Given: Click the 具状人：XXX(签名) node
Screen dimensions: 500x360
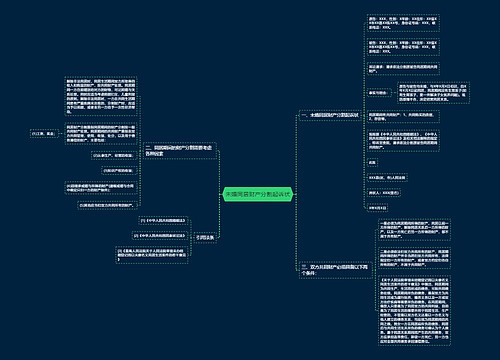Looking at the screenshot, I should 384,193.
